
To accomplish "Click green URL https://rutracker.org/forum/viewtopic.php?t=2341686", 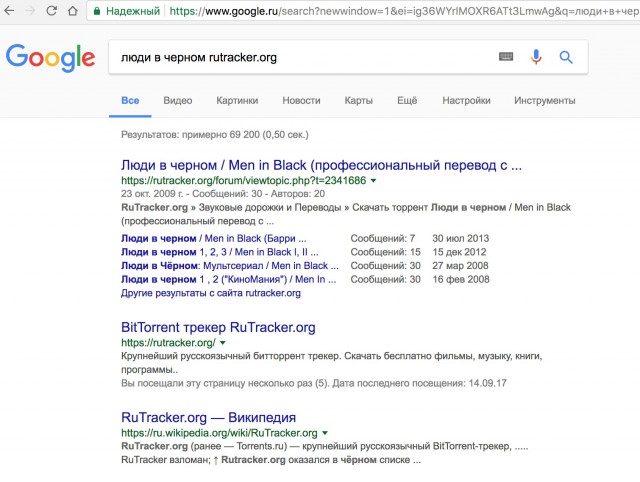I will pos(243,180).
